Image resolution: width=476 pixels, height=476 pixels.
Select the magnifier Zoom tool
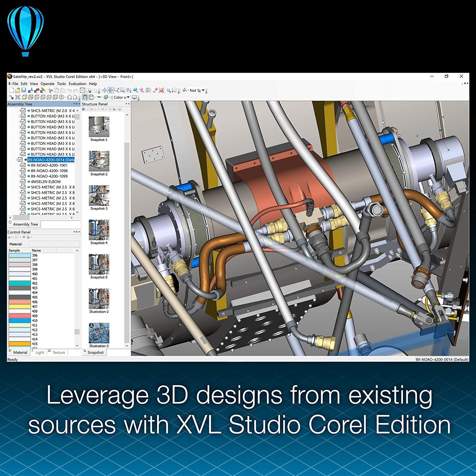(x=117, y=90)
